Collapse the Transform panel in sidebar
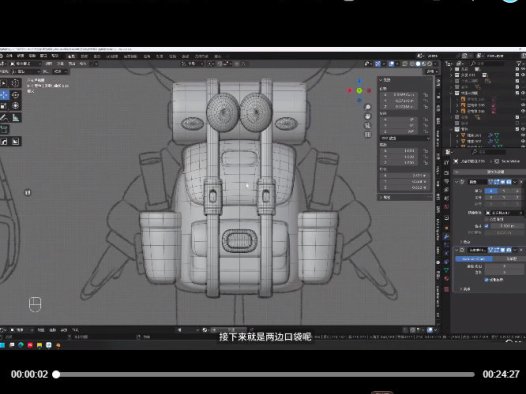 (381, 80)
